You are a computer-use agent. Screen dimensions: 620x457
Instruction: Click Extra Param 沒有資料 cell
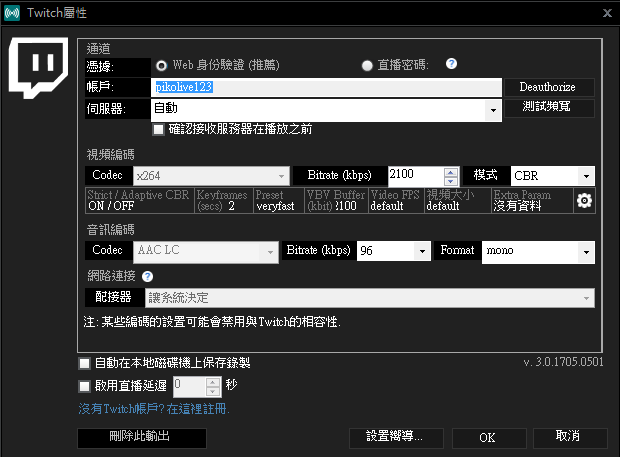[x=532, y=201]
